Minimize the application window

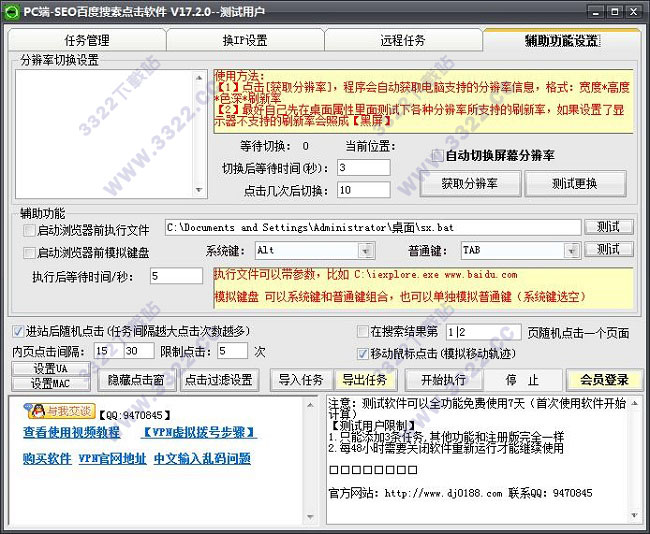[596, 12]
